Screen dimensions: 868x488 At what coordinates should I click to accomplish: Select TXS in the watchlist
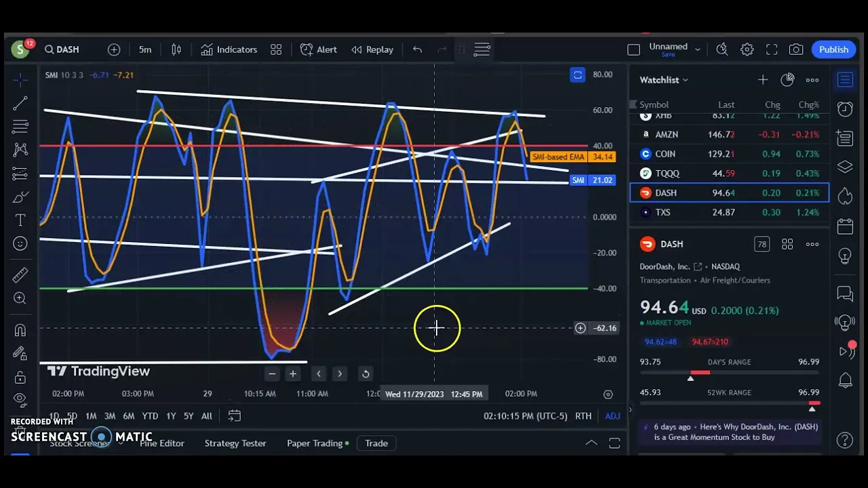pyautogui.click(x=729, y=212)
